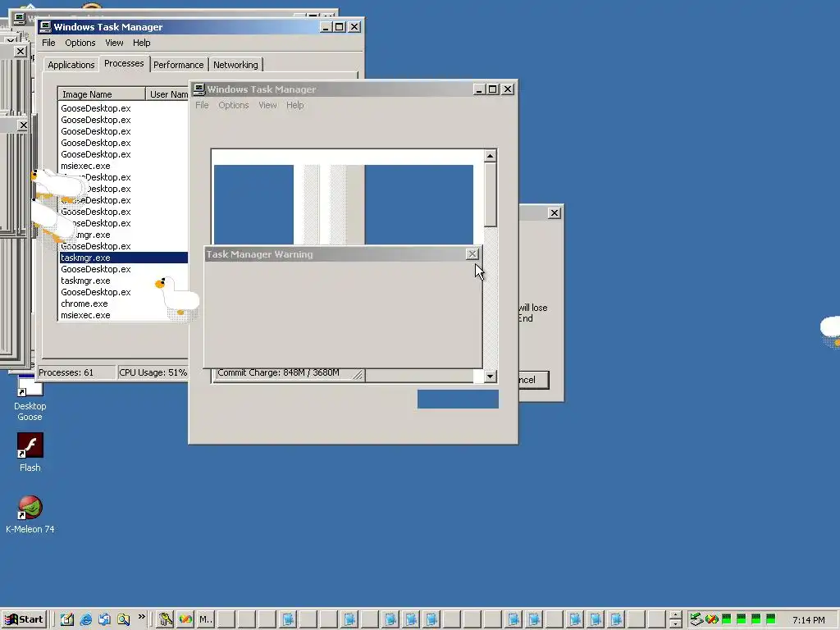Open Outlook Express from quick launch
The height and width of the screenshot is (630, 840).
pos(104,619)
